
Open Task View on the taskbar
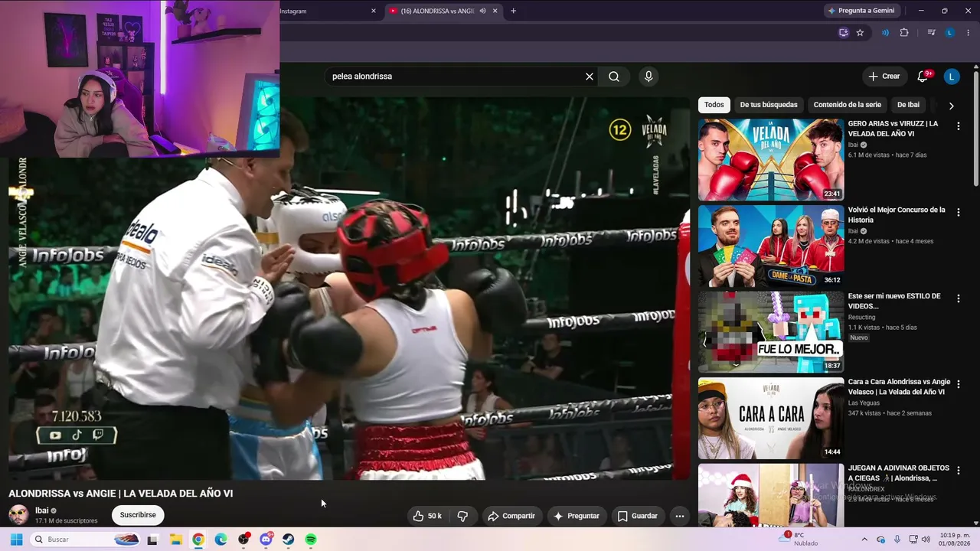point(152,540)
